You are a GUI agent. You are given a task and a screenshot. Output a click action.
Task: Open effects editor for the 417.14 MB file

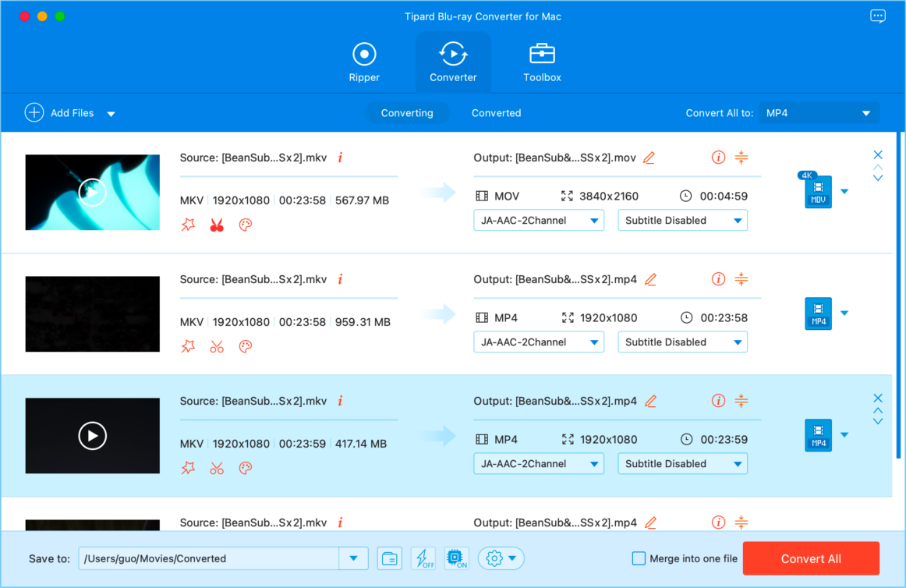(189, 468)
